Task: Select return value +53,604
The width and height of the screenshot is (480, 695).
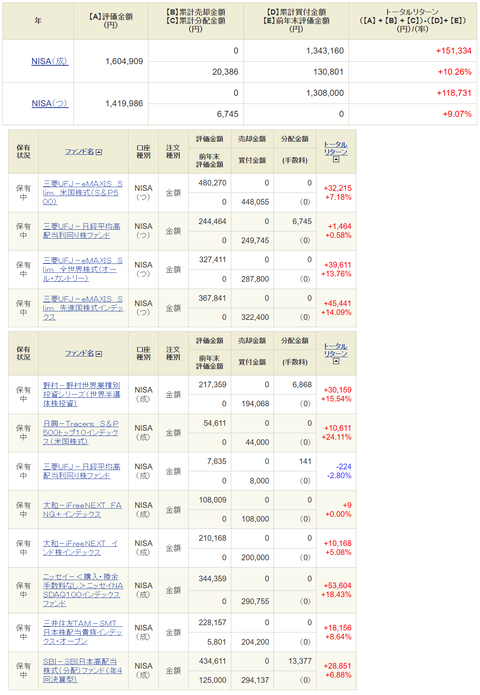Action: pos(338,586)
